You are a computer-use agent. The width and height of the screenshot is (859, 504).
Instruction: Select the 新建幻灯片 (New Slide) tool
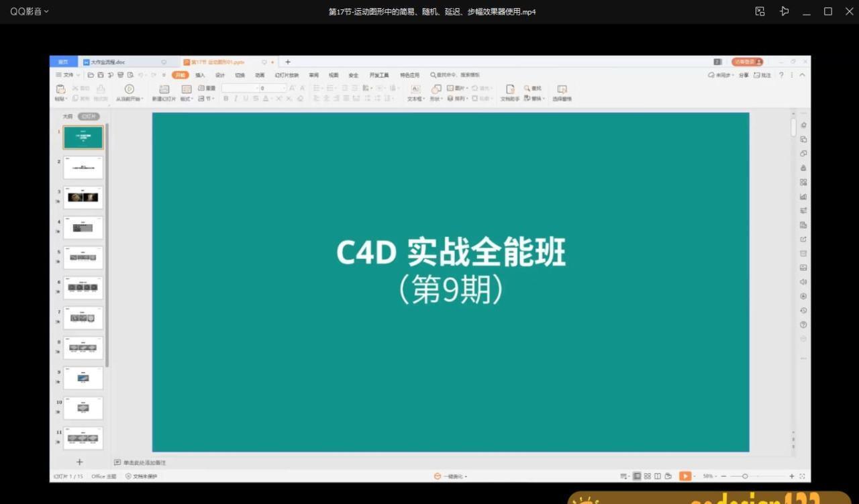click(163, 92)
